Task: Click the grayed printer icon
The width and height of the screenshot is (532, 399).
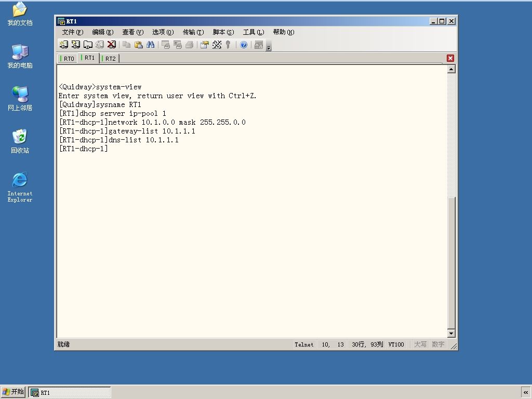Action: point(189,45)
